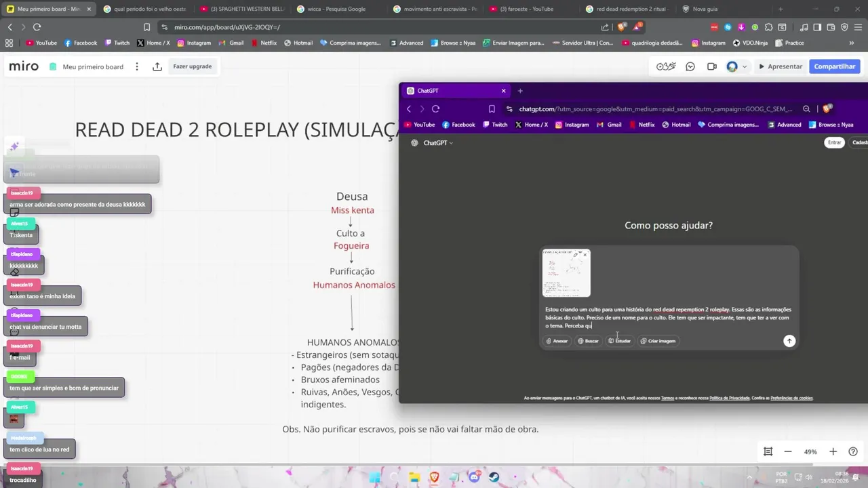Reload the ChatGPT window page

tap(435, 108)
